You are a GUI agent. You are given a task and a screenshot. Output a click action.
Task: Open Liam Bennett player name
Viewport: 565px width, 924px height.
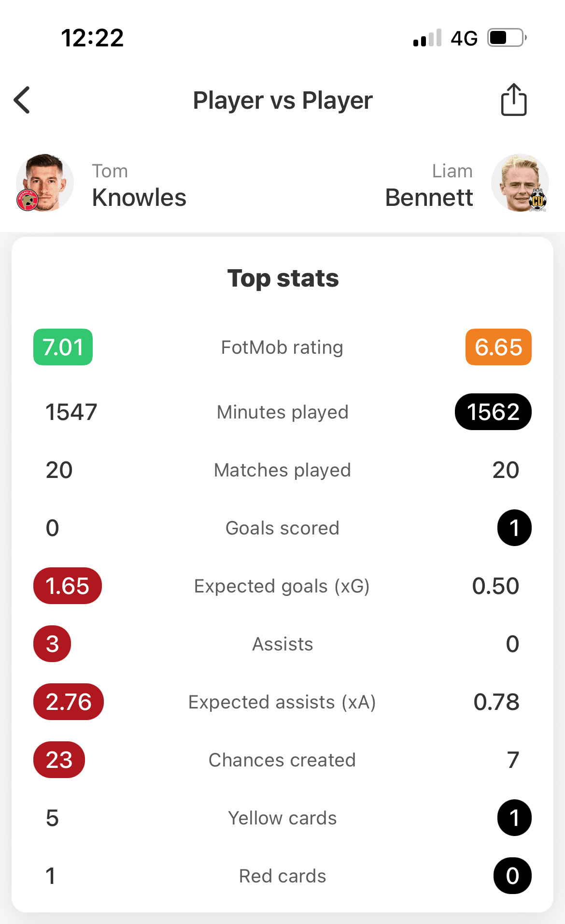coord(429,186)
